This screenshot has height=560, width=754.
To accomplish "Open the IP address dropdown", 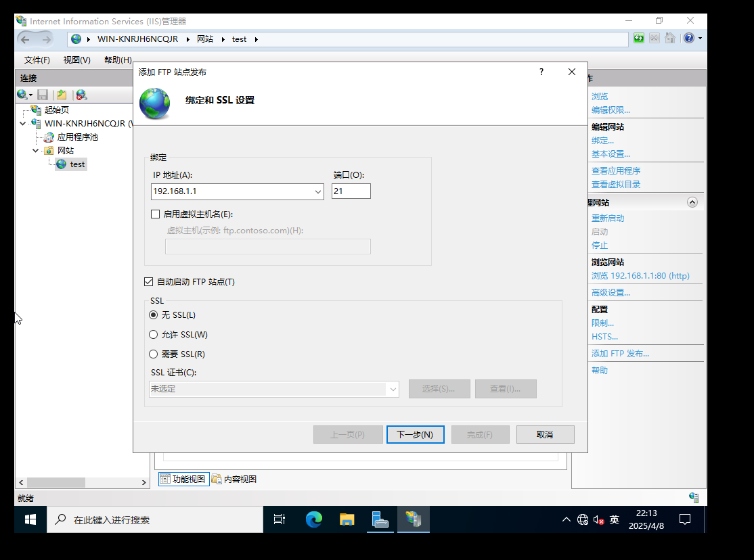I will [x=318, y=191].
